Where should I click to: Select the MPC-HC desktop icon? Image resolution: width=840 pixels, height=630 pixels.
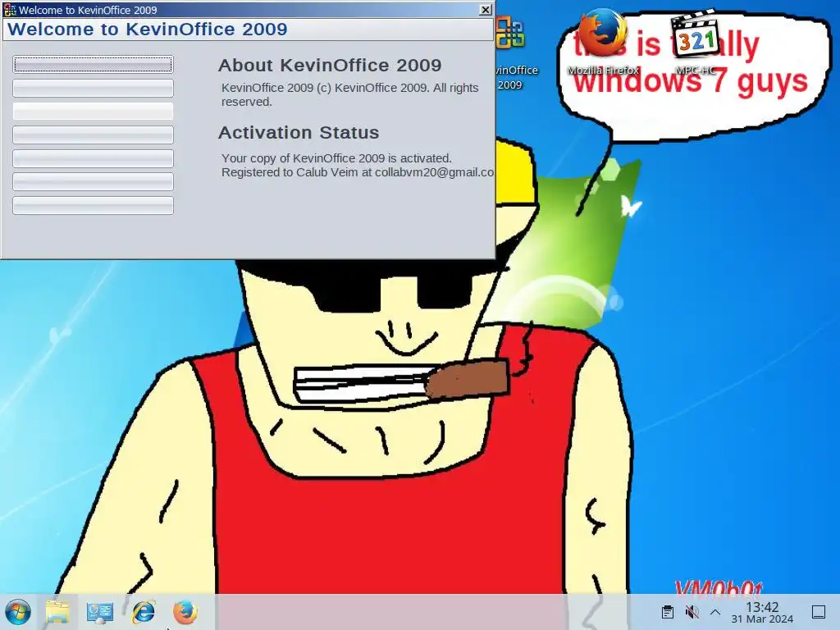pyautogui.click(x=695, y=42)
